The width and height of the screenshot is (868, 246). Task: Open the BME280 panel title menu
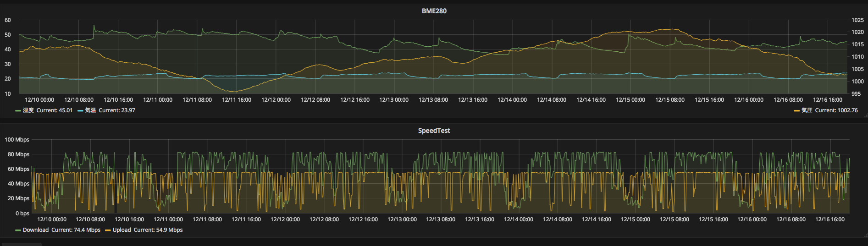434,11
